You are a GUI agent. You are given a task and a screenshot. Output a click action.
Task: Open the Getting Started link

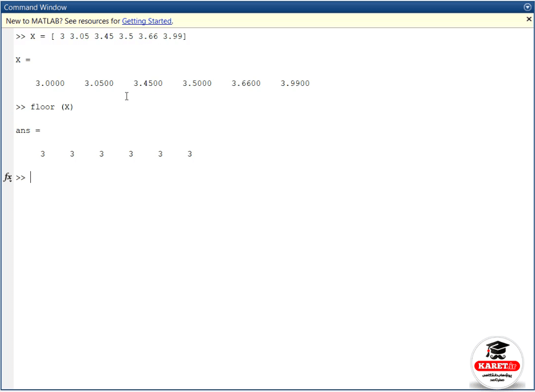[147, 21]
